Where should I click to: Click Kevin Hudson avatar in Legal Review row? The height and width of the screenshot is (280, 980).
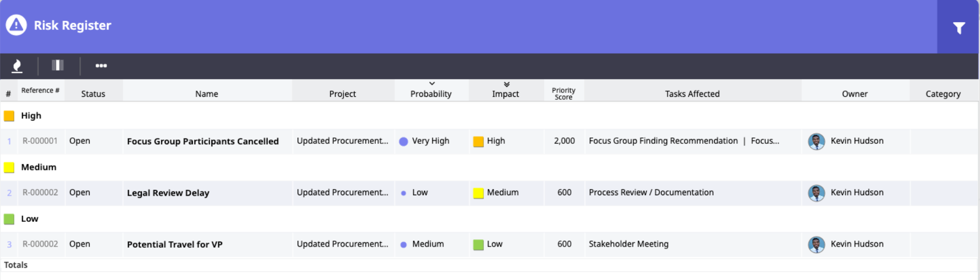coord(816,193)
